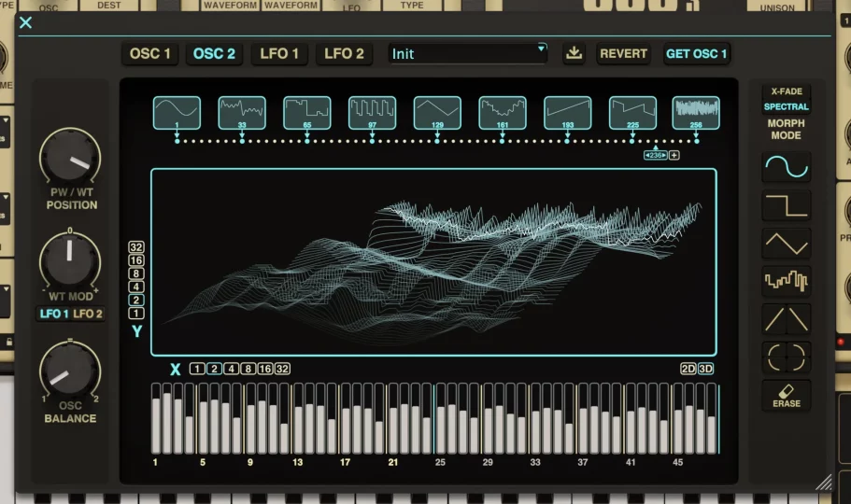
Task: Select wavetable frame 97 pulse thumbnail
Action: 373,113
